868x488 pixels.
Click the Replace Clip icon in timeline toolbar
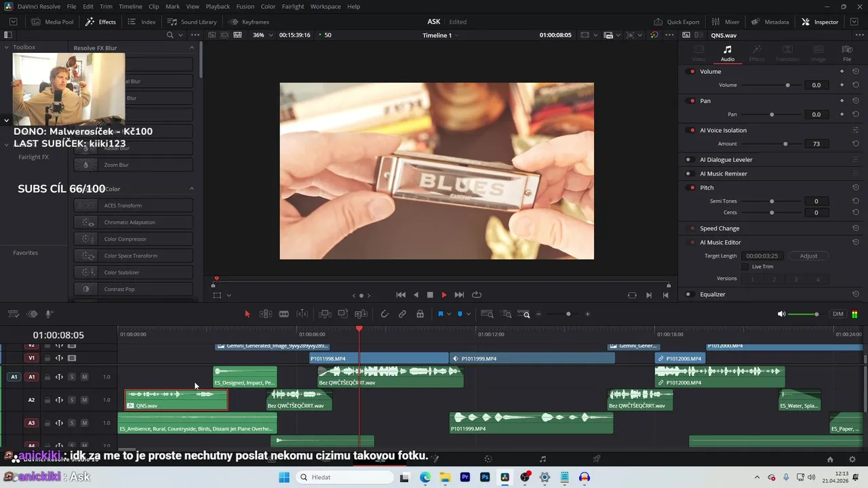pyautogui.click(x=361, y=314)
